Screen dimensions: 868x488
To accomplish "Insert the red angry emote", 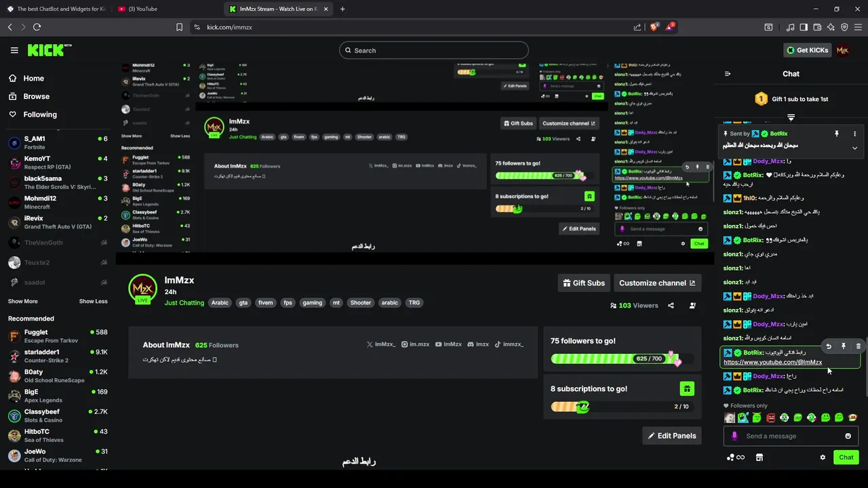I will [x=770, y=418].
